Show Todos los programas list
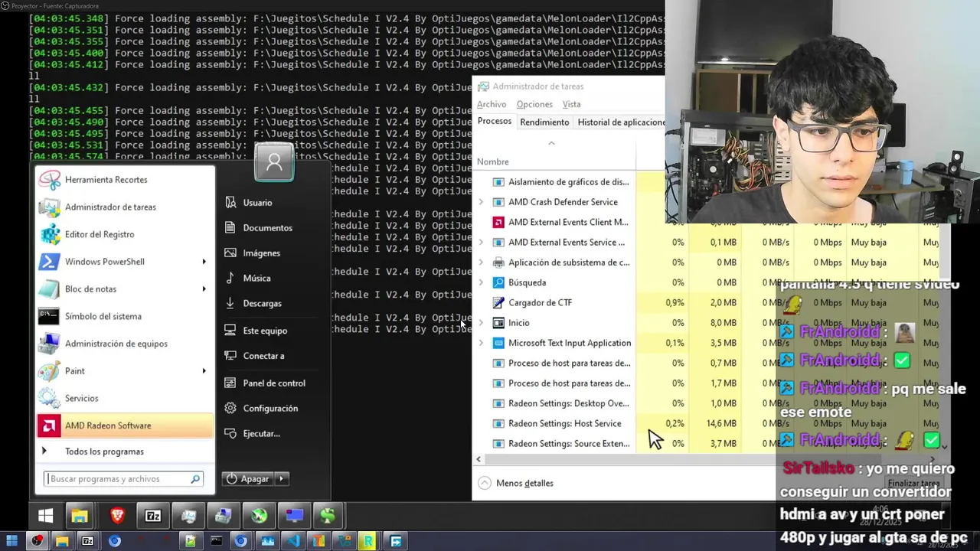The image size is (980, 551). tap(104, 452)
